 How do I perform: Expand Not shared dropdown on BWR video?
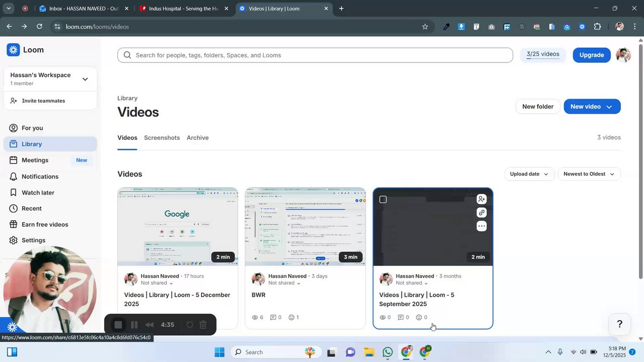[284, 283]
